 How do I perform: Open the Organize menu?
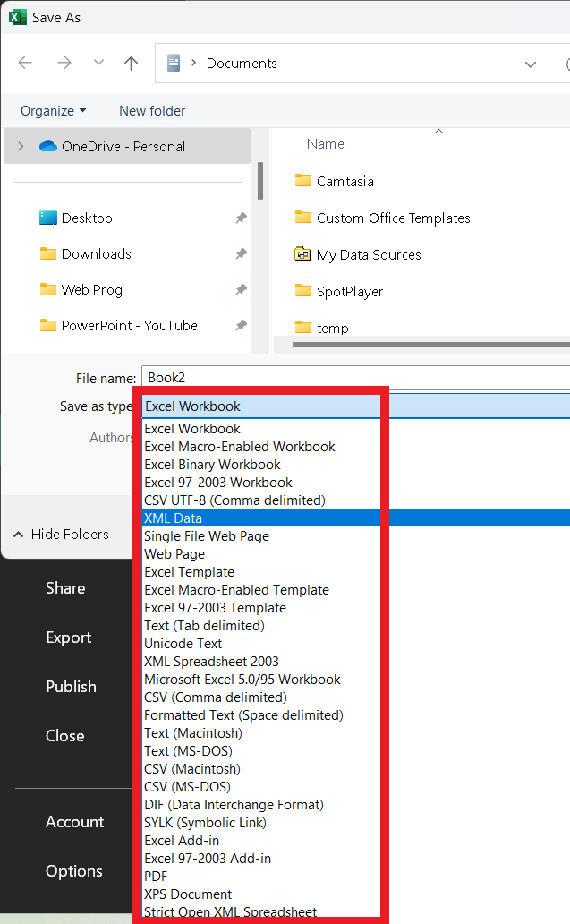tap(53, 111)
